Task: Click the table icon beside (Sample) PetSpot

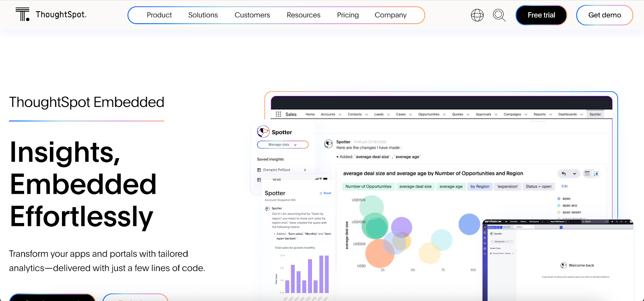Action: point(259,170)
